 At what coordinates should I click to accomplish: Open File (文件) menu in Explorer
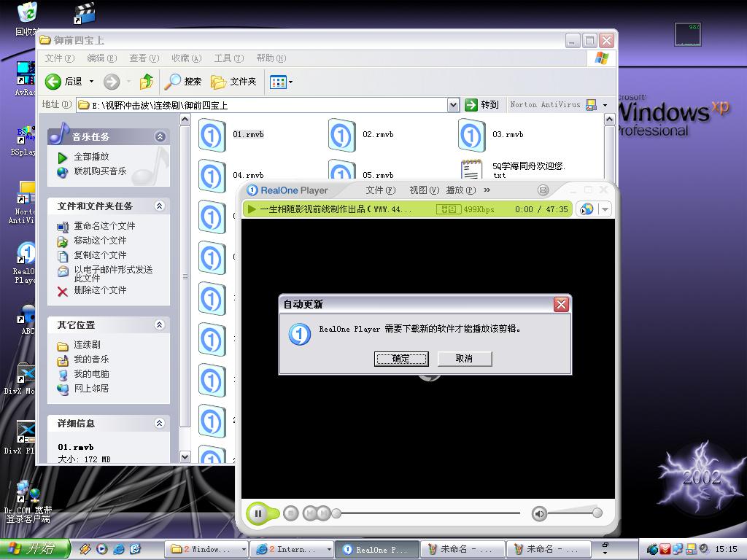point(60,58)
